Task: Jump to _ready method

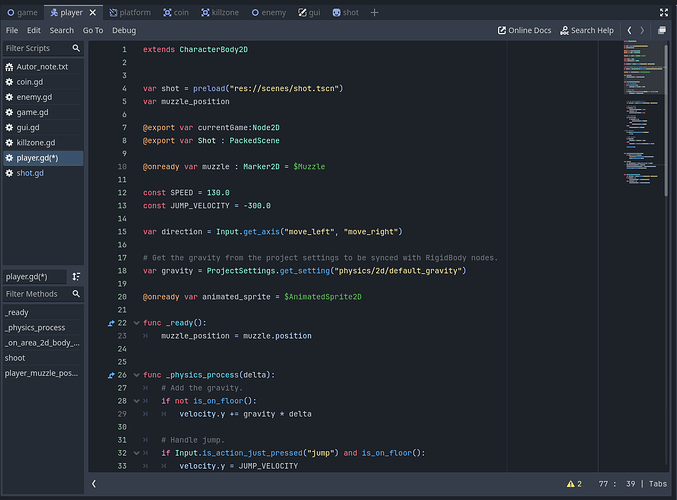Action: [x=42, y=312]
